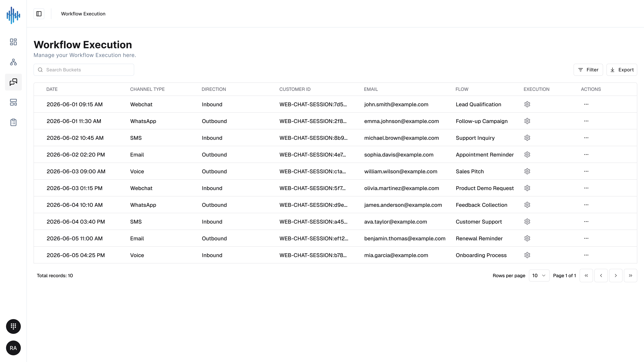Click the email john.smith@example.com
The height and width of the screenshot is (362, 644).
[x=396, y=104]
